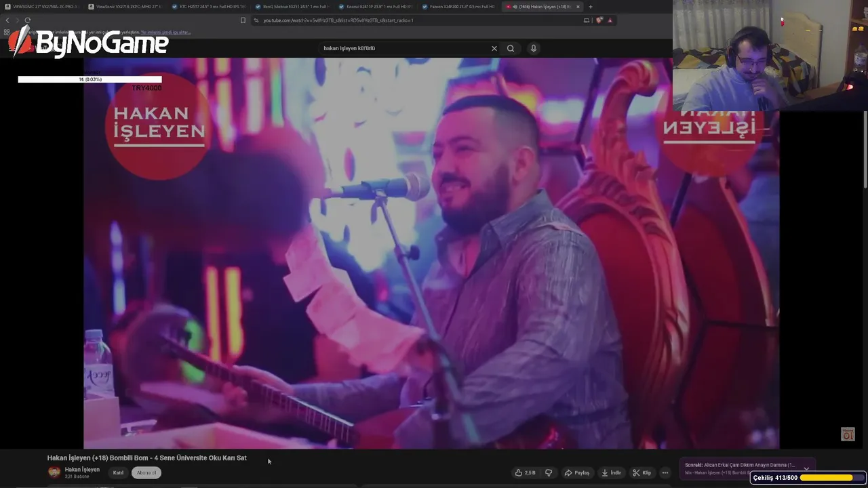The width and height of the screenshot is (868, 488).
Task: Create a clip with Klip button
Action: click(x=642, y=472)
